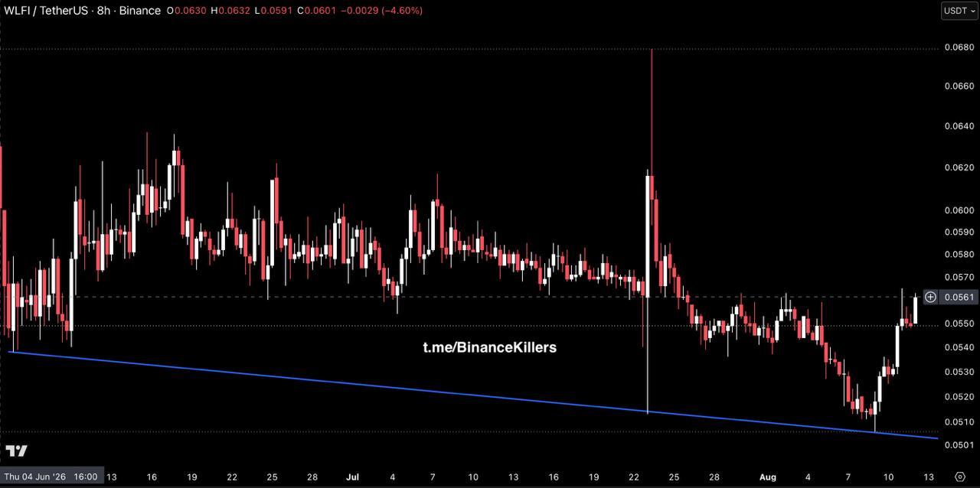Click the 0.0680 price axis label
Viewport: 980px width, 488px height.
[959, 47]
